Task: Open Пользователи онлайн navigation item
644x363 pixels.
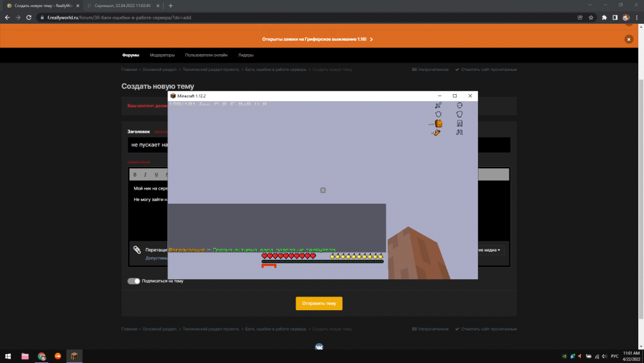Action: 206,55
